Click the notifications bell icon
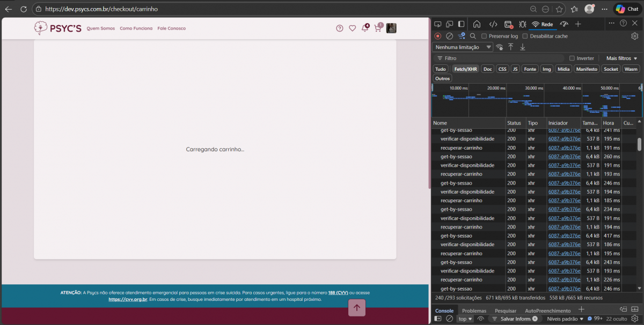 coord(365,28)
